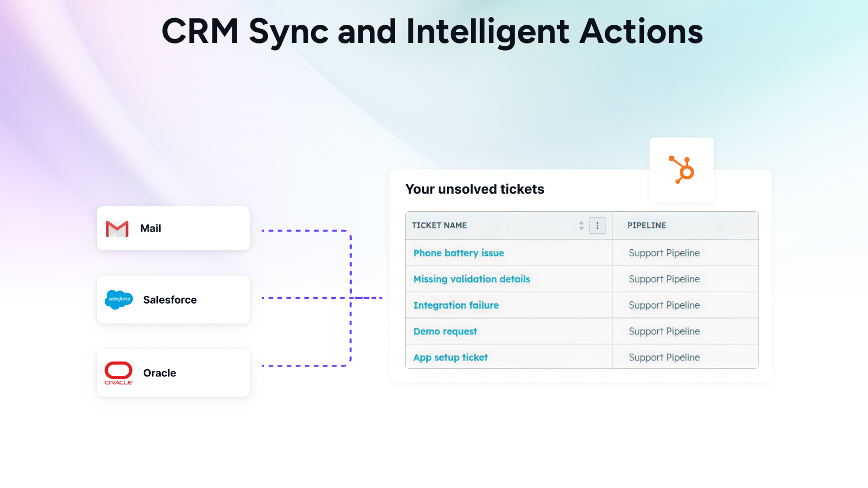Click Support Pipeline in Integration failure row
This screenshot has width=868, height=488.
click(x=664, y=305)
